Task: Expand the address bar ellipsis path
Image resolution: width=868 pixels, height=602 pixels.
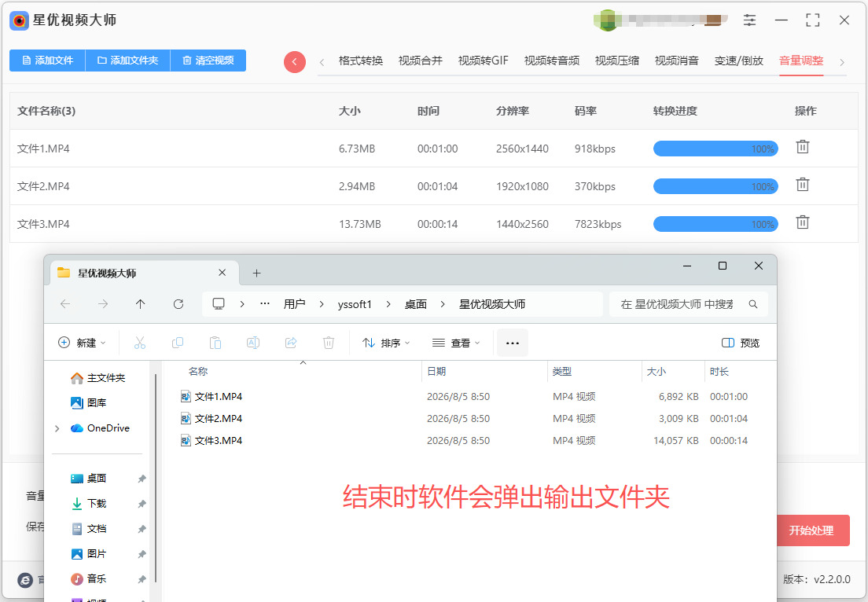Action: click(x=265, y=304)
